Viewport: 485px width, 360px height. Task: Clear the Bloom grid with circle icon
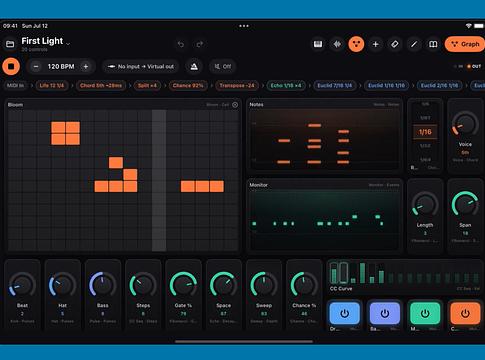[235, 105]
